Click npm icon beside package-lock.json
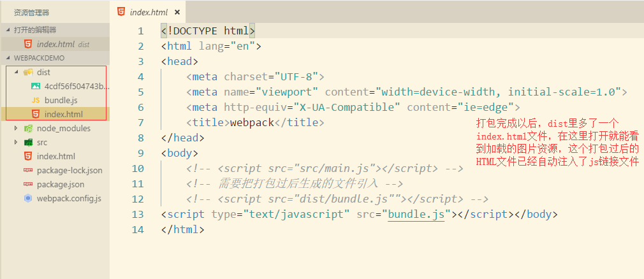 click(28, 170)
